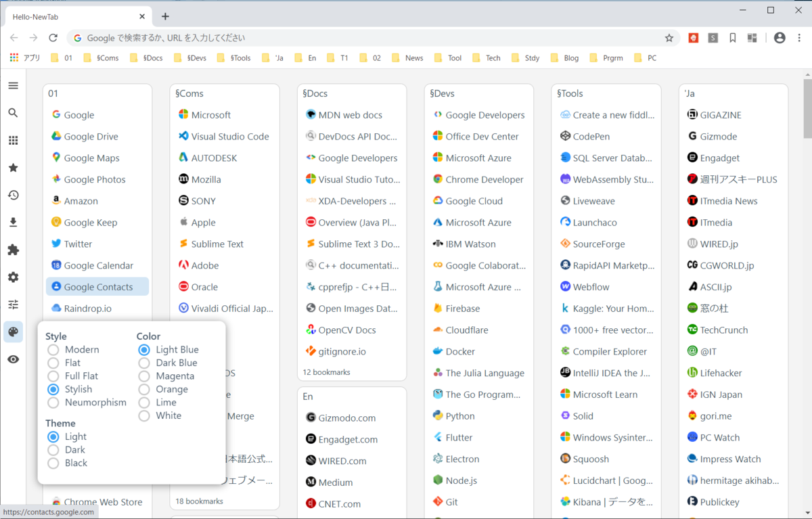812x519 pixels.
Task: Toggle the eye visibility icon in sidebar
Action: click(x=13, y=359)
